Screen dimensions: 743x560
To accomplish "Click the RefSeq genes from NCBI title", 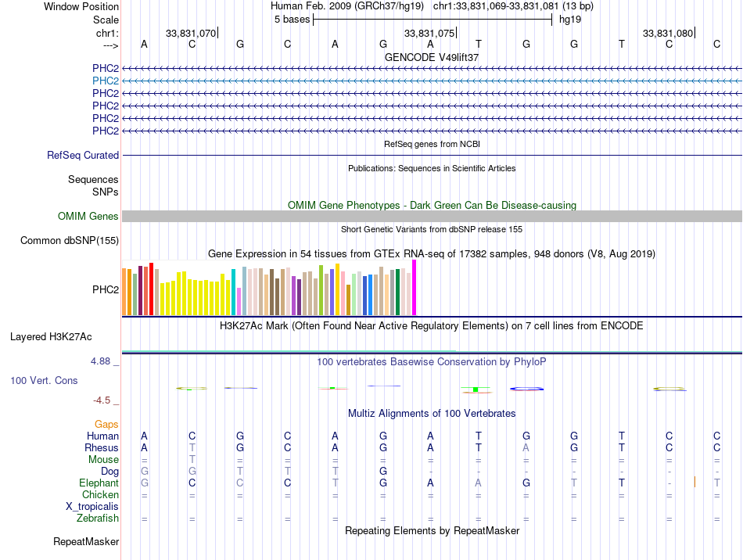I will pyautogui.click(x=432, y=144).
